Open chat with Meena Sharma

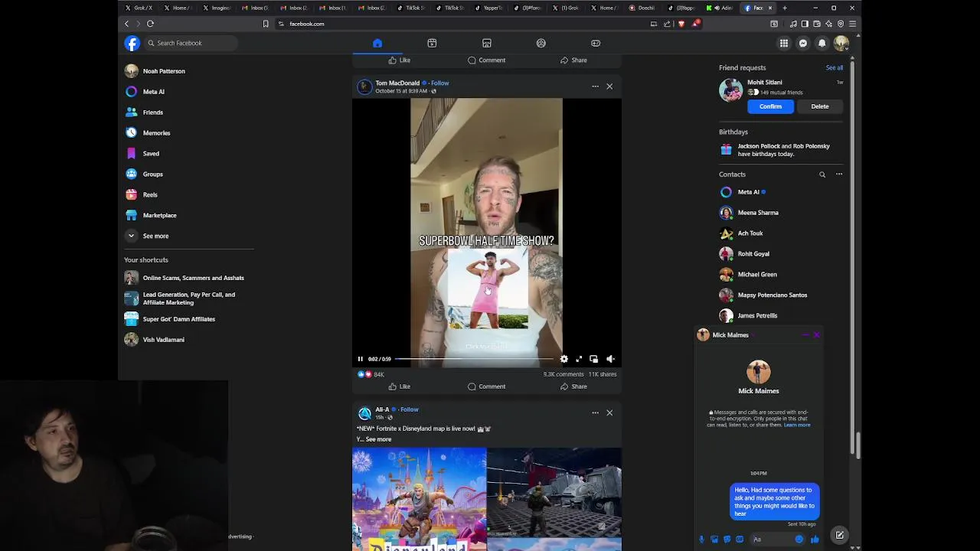click(758, 213)
